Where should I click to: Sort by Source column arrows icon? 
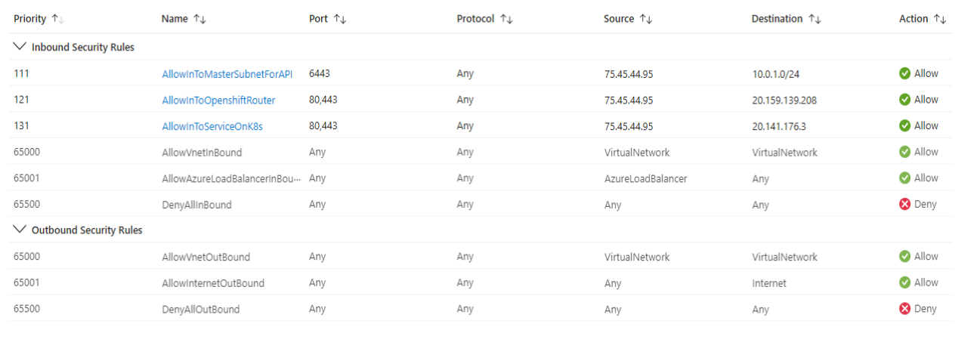(x=646, y=19)
